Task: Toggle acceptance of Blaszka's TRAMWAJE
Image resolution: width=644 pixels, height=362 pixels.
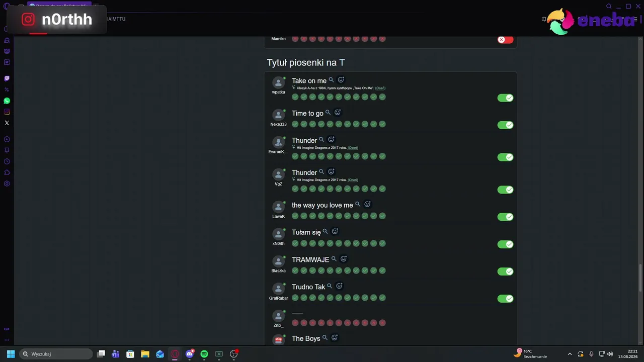Action: coord(505,271)
